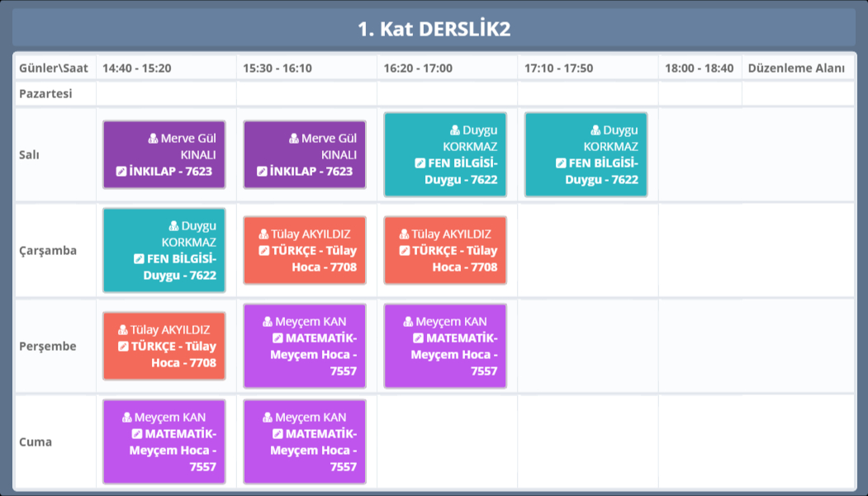The width and height of the screenshot is (868, 496).
Task: Click the 18:00 - 18:40 column header
Action: pos(699,68)
